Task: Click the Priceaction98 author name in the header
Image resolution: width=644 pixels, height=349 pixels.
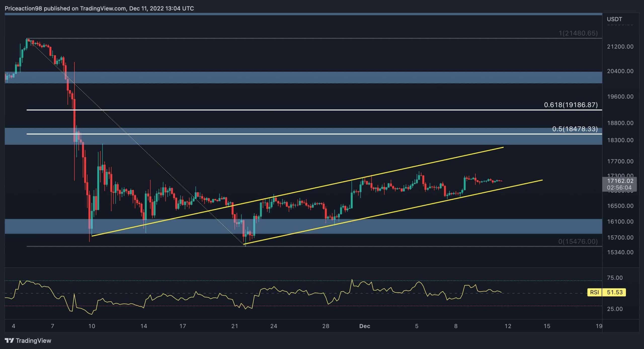Action: pos(24,9)
